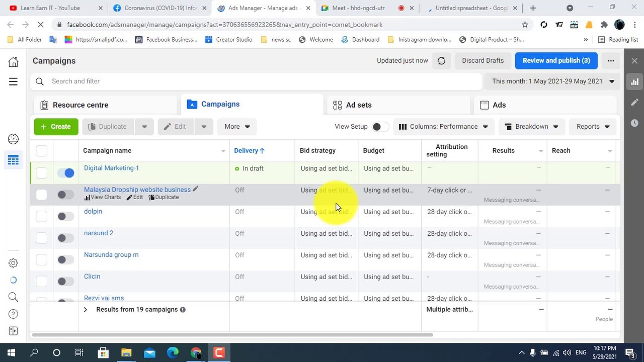The image size is (644, 362).
Task: Open the edit pencil icon in right rail
Action: (634, 102)
